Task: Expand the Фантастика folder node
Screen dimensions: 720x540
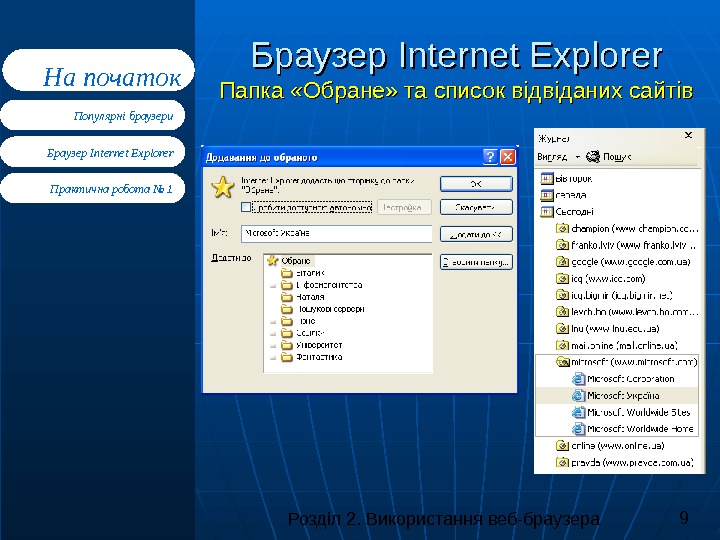Action: tap(273, 357)
